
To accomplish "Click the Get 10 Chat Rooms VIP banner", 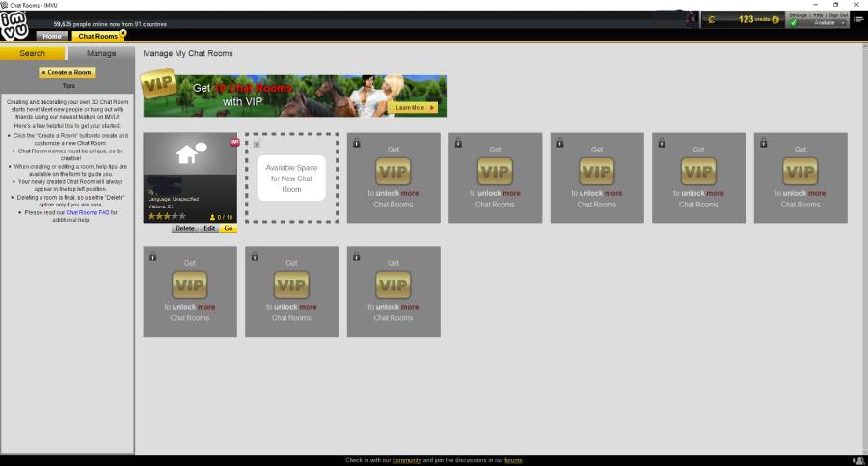I will pyautogui.click(x=294, y=96).
